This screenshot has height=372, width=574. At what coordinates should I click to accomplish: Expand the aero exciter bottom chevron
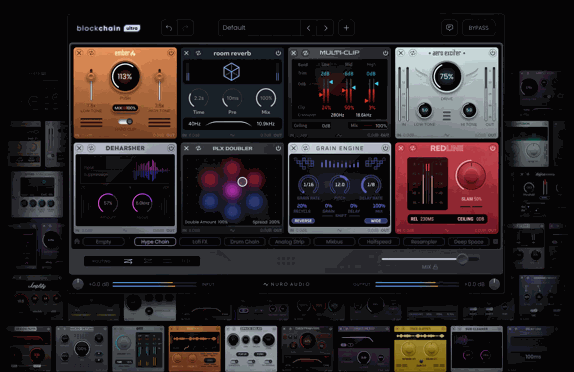(447, 135)
